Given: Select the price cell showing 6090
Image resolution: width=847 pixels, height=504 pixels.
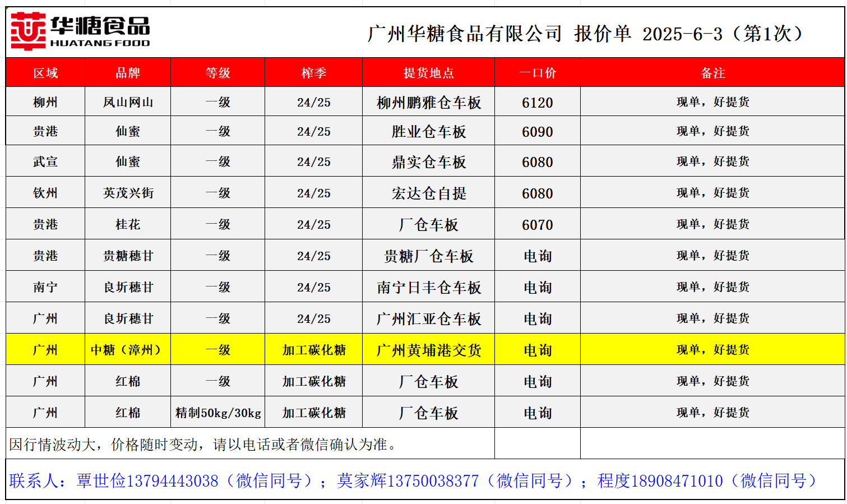Looking at the screenshot, I should [x=537, y=132].
